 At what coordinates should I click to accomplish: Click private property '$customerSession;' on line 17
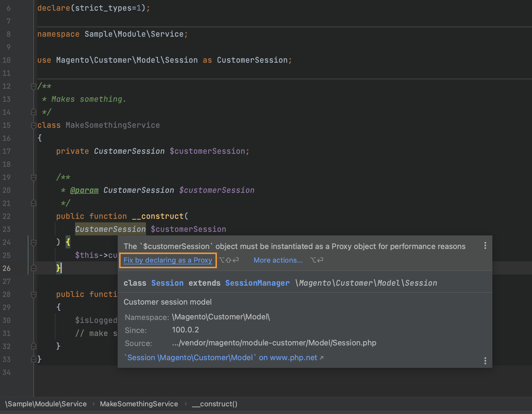pyautogui.click(x=210, y=151)
